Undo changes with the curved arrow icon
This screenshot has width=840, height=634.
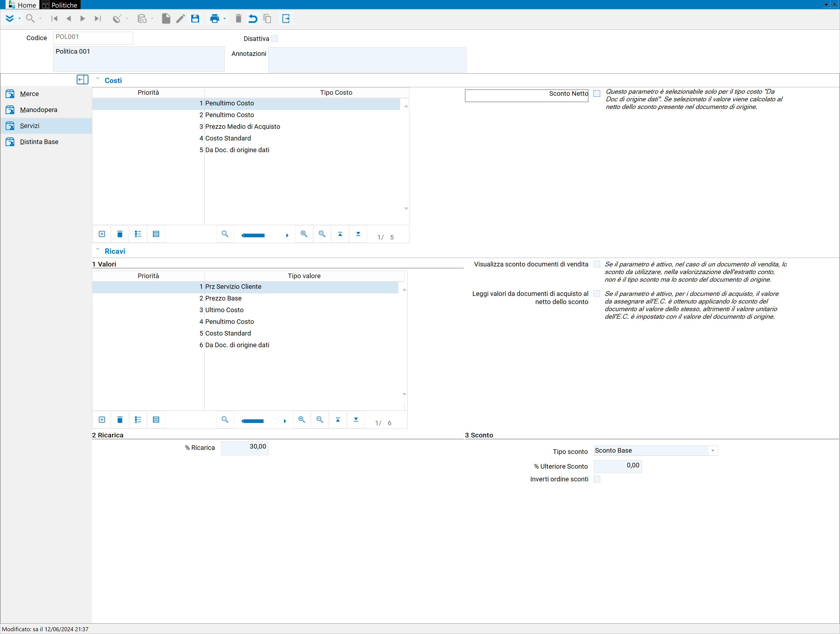[x=253, y=19]
